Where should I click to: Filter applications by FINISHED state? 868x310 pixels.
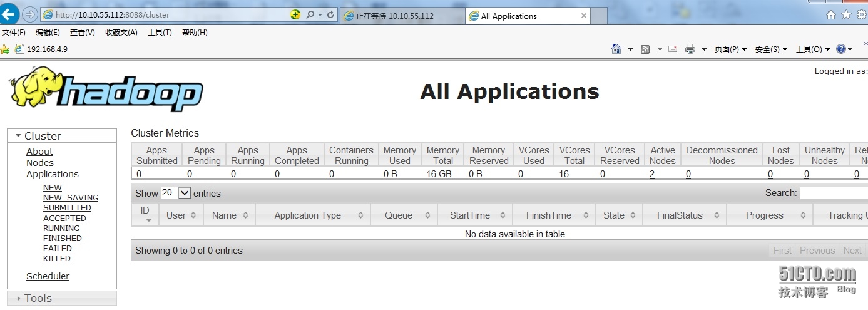coord(63,238)
